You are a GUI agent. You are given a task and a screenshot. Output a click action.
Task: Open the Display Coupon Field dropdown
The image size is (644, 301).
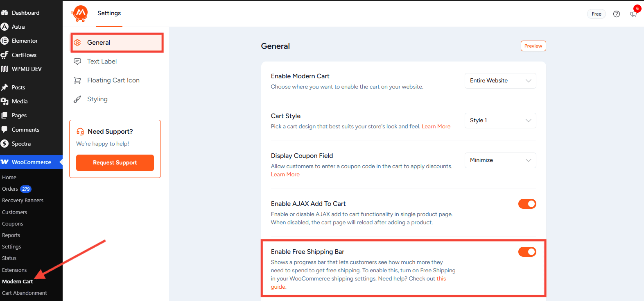[x=500, y=160]
